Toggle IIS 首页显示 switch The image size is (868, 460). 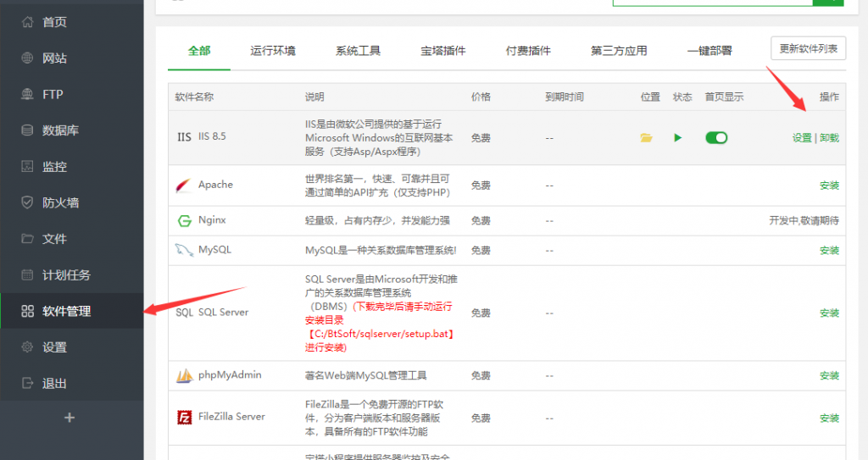point(716,138)
